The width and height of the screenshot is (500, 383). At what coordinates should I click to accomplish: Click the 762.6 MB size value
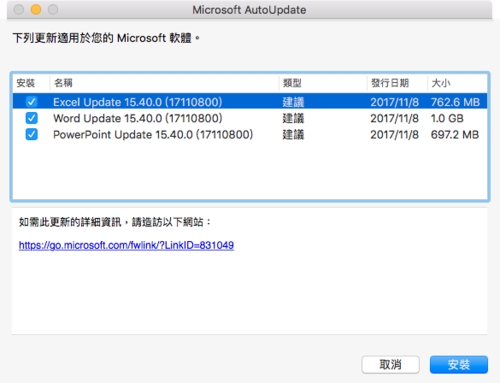point(455,102)
